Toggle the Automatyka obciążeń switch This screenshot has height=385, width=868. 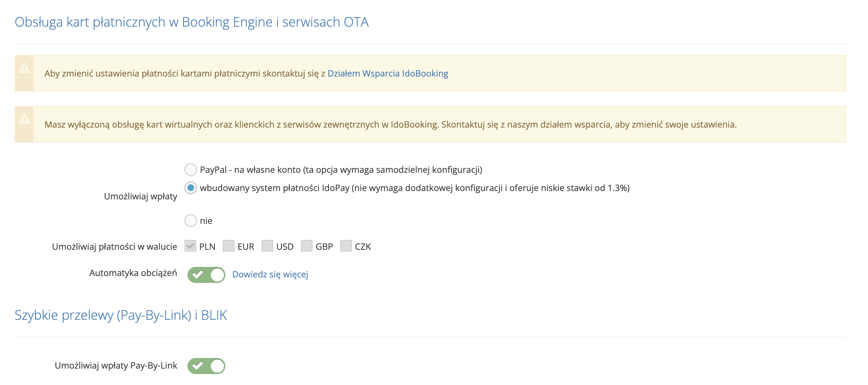click(206, 275)
